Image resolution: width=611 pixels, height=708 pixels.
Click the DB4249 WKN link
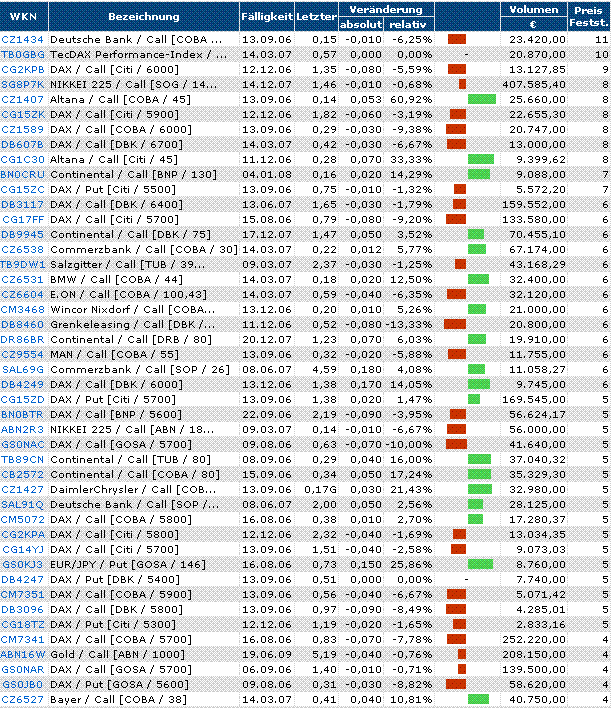point(23,384)
